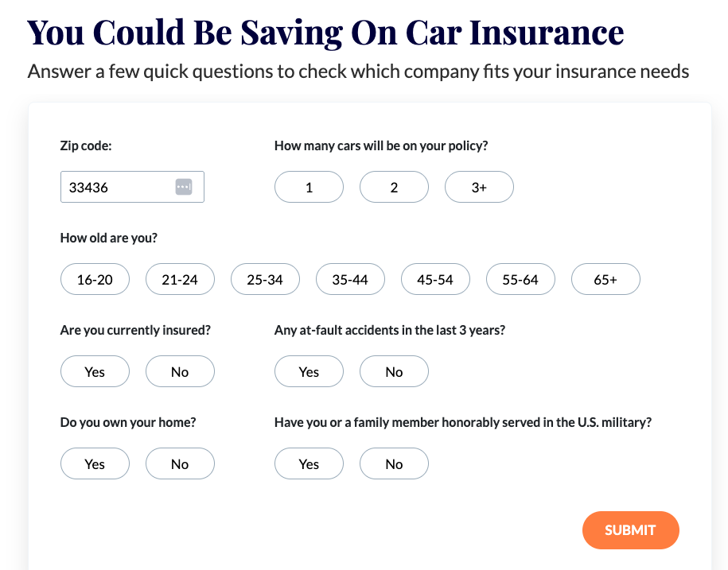Select Yes for U.S. military service

click(x=309, y=464)
